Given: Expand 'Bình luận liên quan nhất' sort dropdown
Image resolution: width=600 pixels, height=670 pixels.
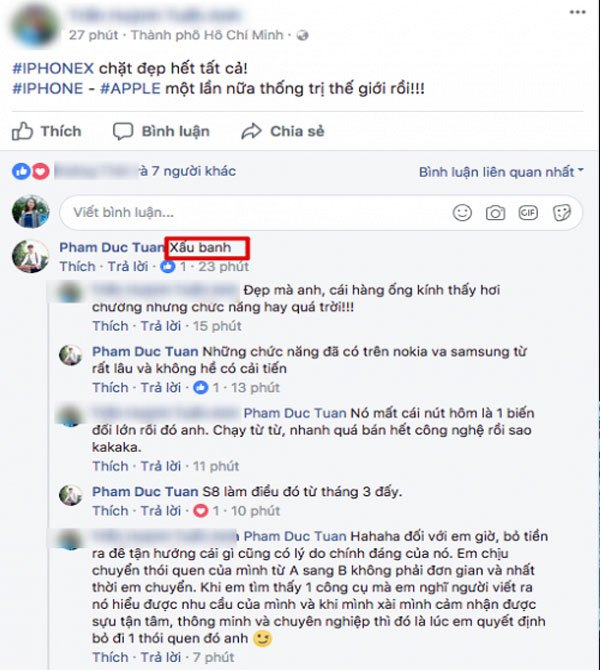Looking at the screenshot, I should click(x=501, y=172).
